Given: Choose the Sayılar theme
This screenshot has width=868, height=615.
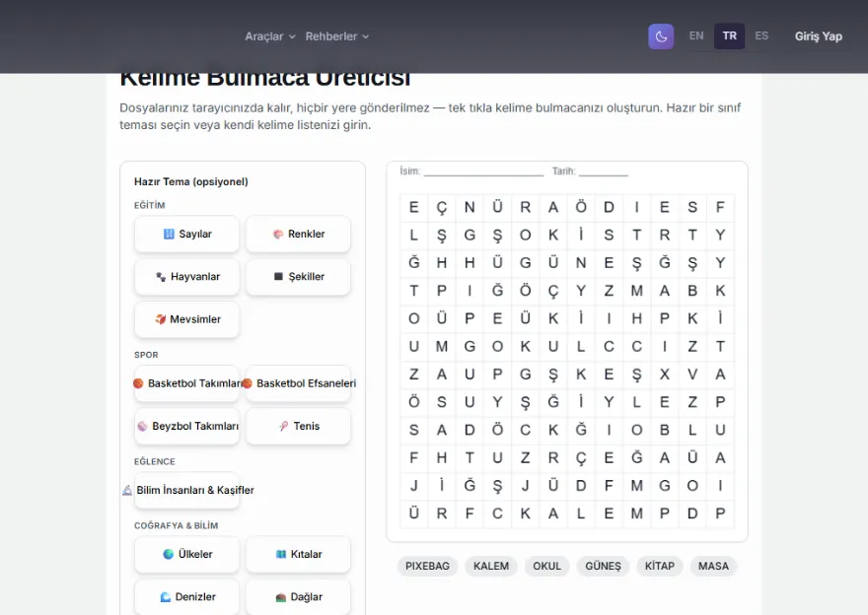Looking at the screenshot, I should 187,234.
